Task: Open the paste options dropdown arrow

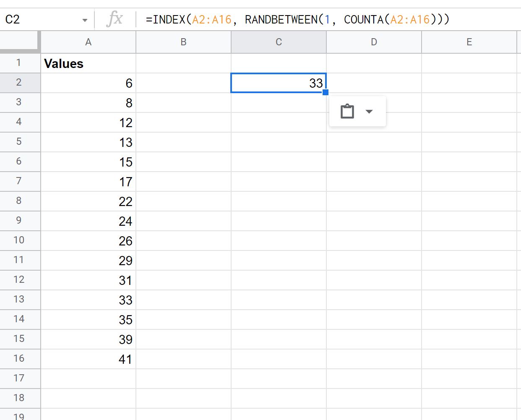Action: (x=369, y=112)
